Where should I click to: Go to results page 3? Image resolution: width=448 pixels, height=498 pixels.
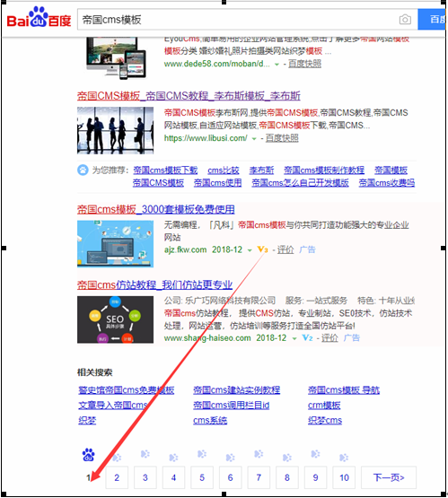pos(145,477)
